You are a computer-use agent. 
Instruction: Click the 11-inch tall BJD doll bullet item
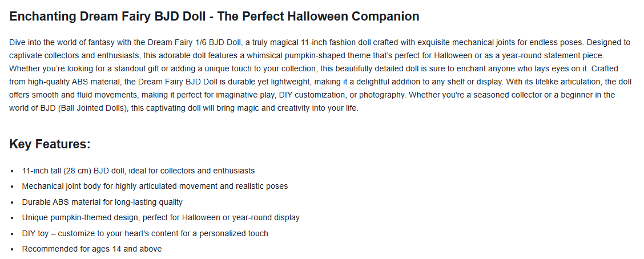coord(138,171)
